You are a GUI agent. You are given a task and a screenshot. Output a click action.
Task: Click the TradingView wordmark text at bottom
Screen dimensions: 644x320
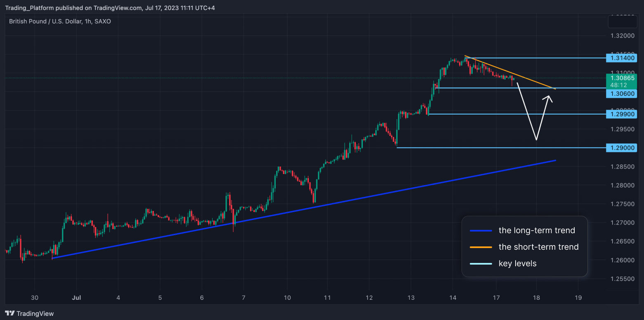point(36,314)
